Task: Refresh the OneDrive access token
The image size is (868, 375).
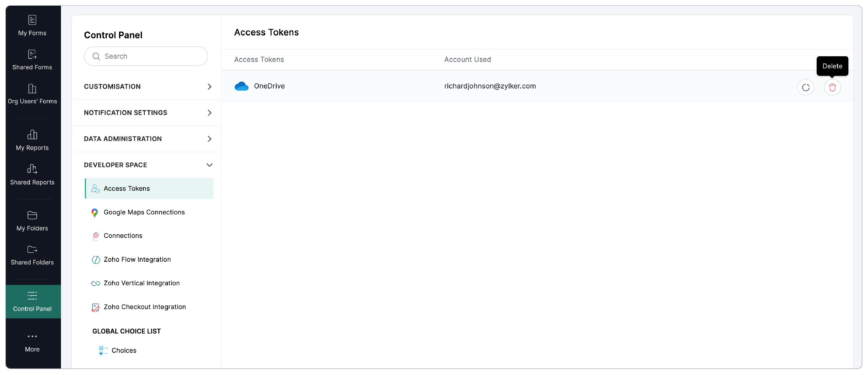Action: coord(805,88)
